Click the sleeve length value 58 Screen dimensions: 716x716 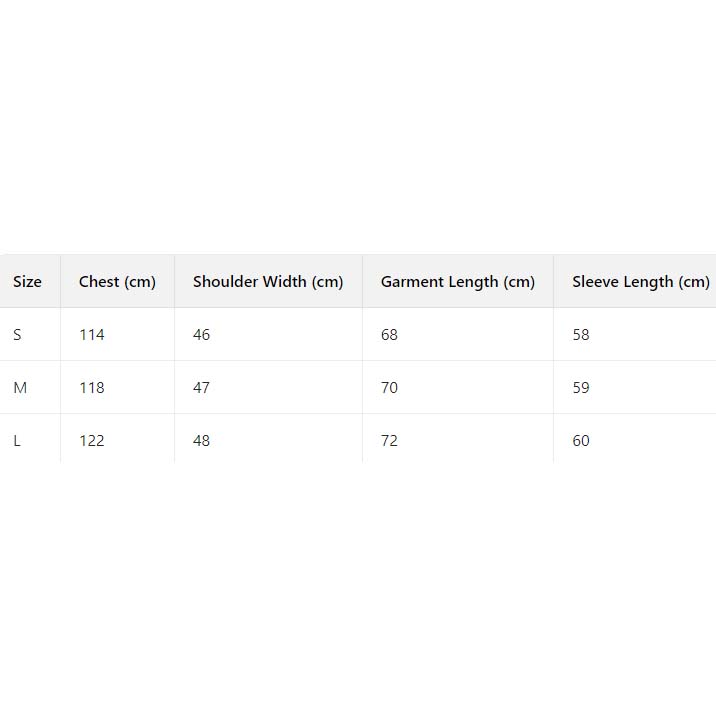click(x=581, y=335)
